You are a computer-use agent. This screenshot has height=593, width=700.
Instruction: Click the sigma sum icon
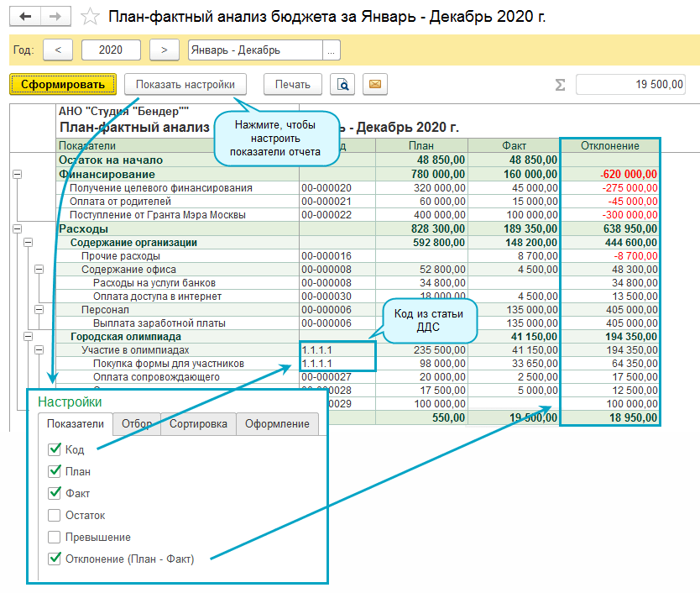560,85
